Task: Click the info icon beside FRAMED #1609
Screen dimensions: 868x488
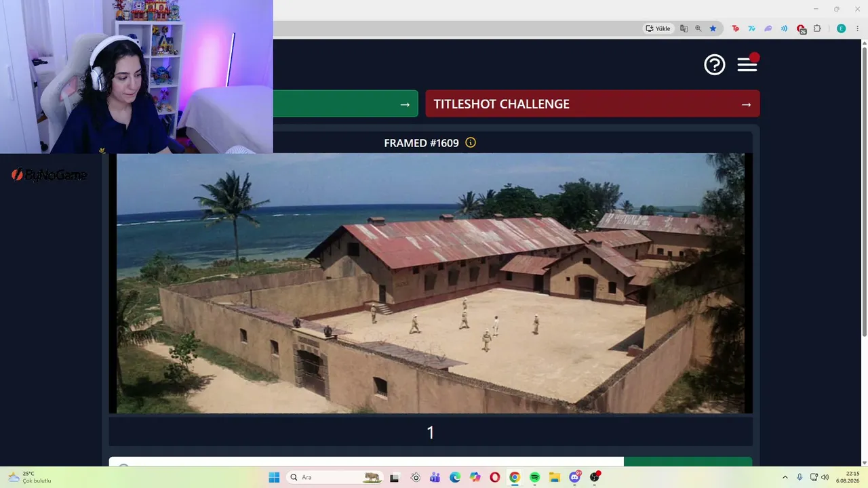Action: (x=471, y=143)
